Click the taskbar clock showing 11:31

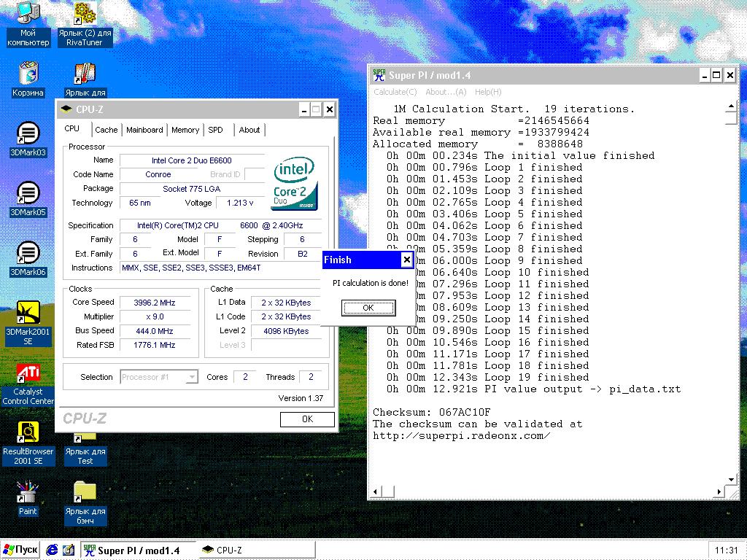tap(726, 551)
